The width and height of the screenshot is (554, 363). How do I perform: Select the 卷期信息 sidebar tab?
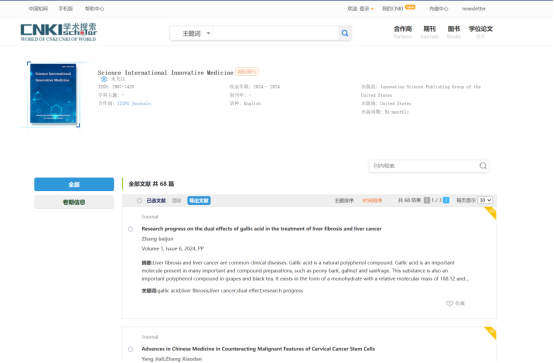pos(74,202)
